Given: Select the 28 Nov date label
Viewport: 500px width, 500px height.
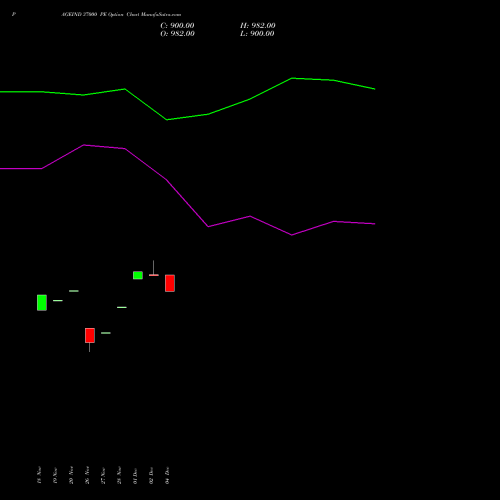Looking at the screenshot, I should pos(119,475).
